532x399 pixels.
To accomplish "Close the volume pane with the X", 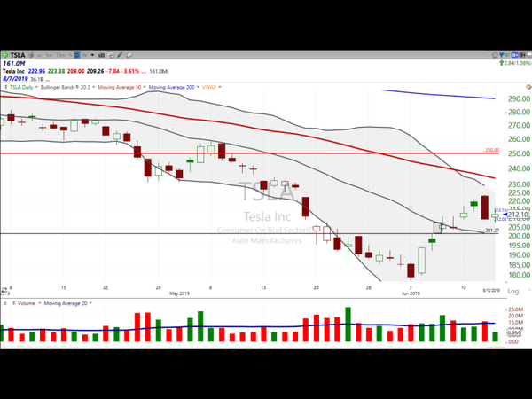I will coord(4,303).
